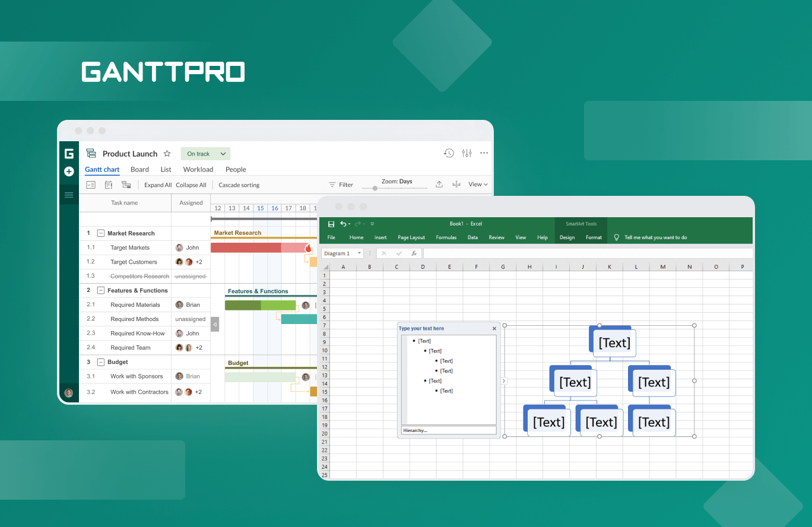
Task: Open the Page Layout ribbon tab
Action: pyautogui.click(x=411, y=237)
